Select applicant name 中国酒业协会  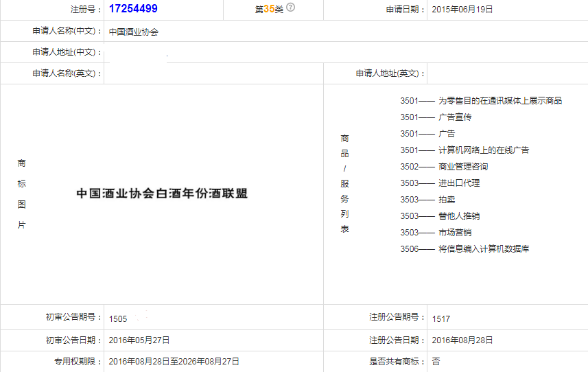(x=134, y=32)
